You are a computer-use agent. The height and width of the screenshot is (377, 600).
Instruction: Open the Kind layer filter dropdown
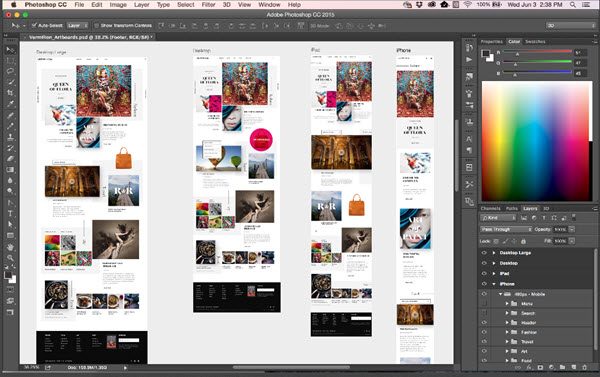pos(498,217)
